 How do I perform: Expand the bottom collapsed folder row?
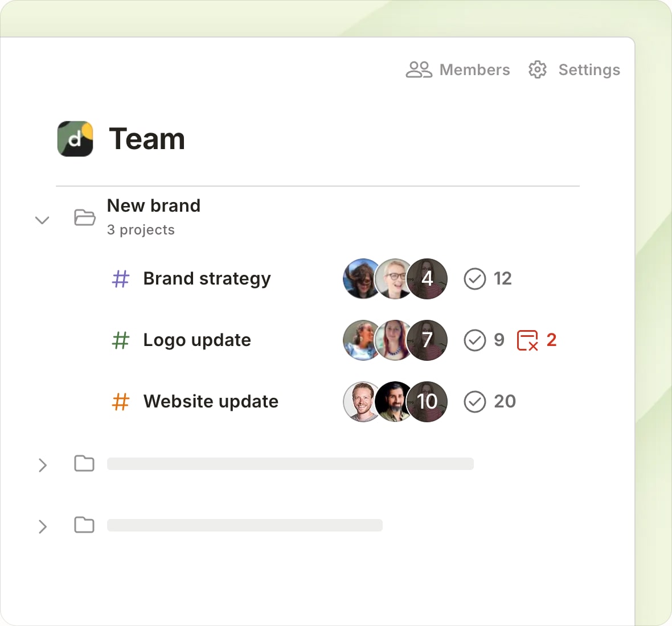coord(42,527)
